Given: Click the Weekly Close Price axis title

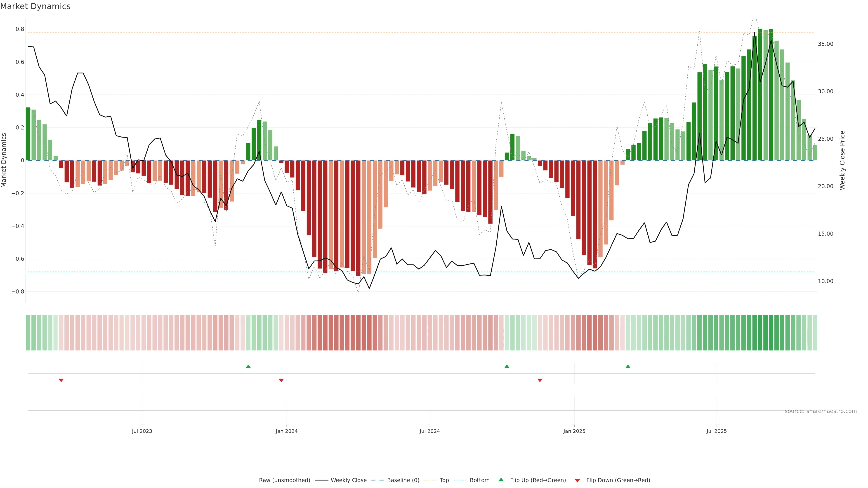Looking at the screenshot, I should (x=842, y=160).
